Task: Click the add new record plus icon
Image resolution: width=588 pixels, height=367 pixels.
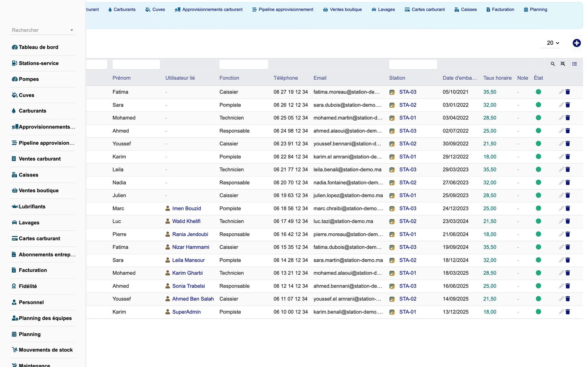Action: pyautogui.click(x=576, y=43)
